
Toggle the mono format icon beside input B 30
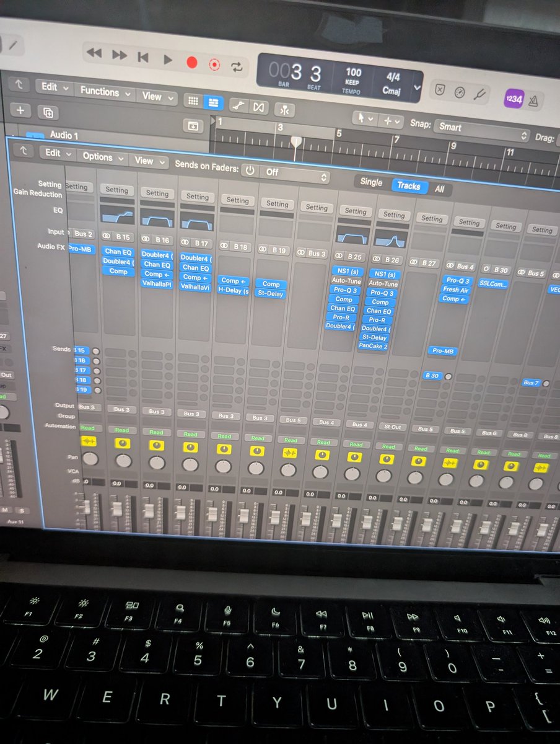(487, 270)
